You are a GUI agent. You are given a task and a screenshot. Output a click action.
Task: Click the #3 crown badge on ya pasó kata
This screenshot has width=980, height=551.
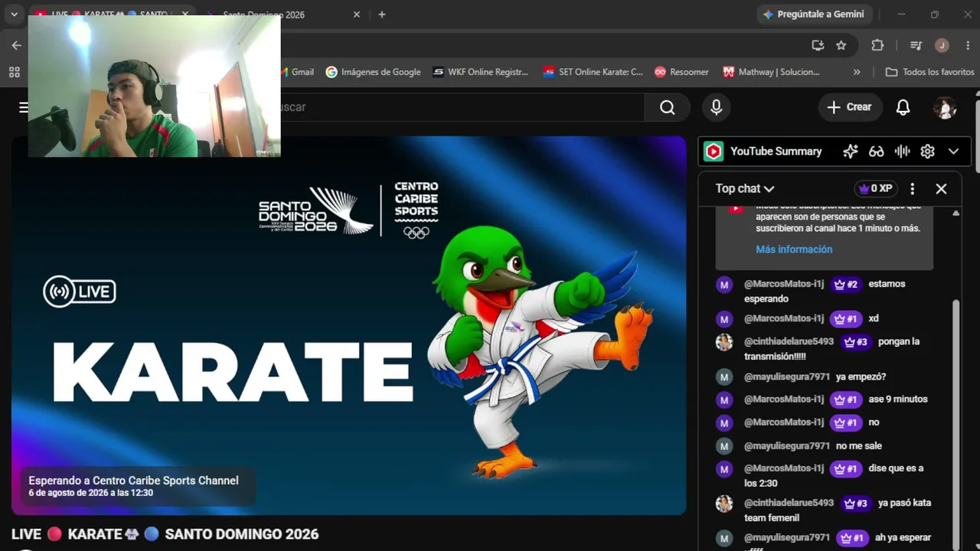856,504
